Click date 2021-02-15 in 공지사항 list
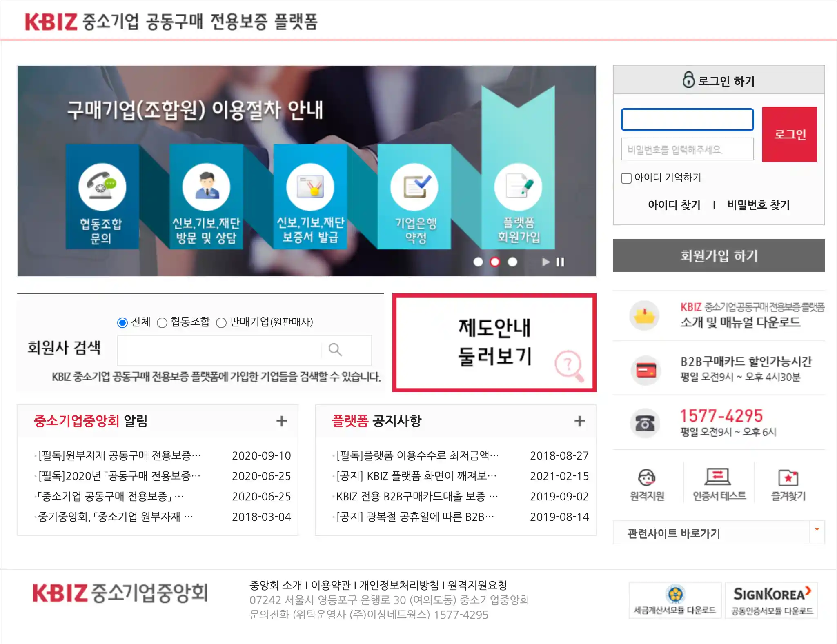The width and height of the screenshot is (837, 644). 559,476
